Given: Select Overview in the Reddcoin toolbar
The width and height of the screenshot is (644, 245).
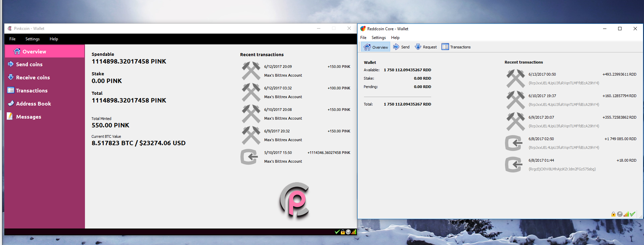Looking at the screenshot, I should point(376,47).
